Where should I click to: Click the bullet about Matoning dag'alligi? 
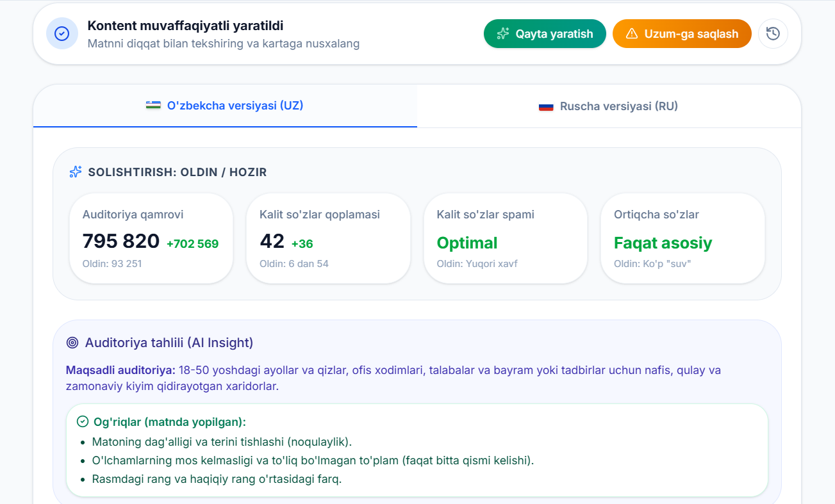coord(222,442)
